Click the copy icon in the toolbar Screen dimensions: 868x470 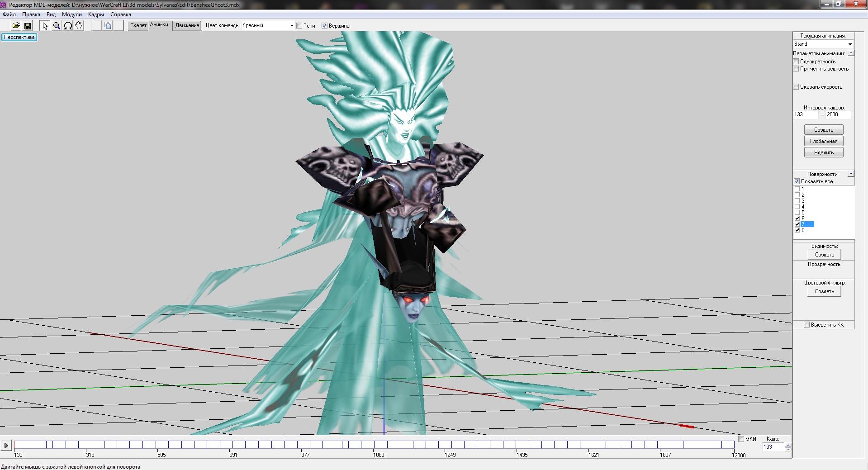pyautogui.click(x=107, y=26)
